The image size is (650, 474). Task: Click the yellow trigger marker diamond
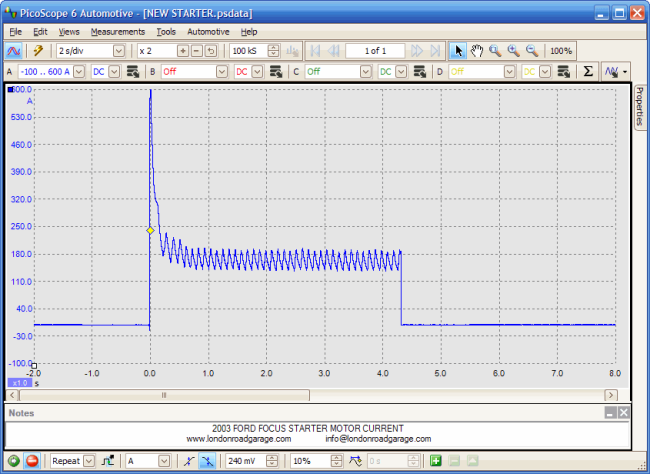point(150,230)
